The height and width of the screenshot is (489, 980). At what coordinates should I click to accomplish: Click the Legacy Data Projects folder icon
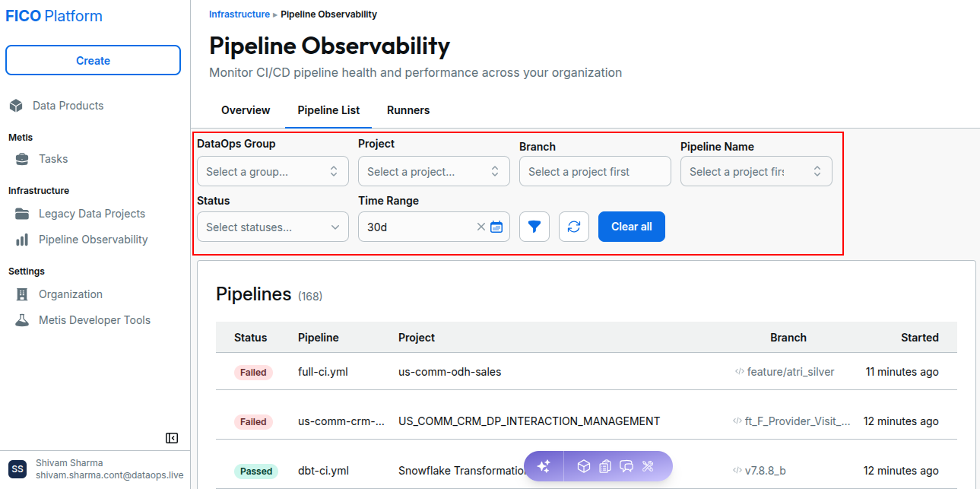tap(23, 214)
